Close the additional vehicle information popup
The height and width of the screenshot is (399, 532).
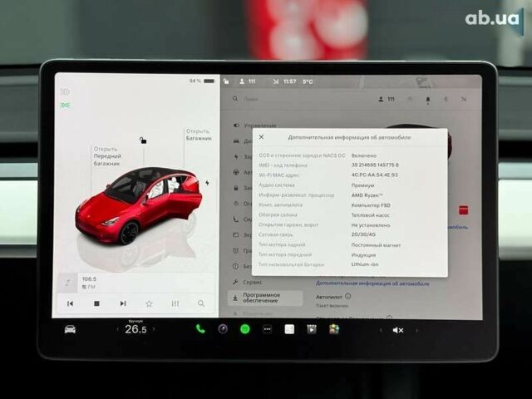click(261, 137)
